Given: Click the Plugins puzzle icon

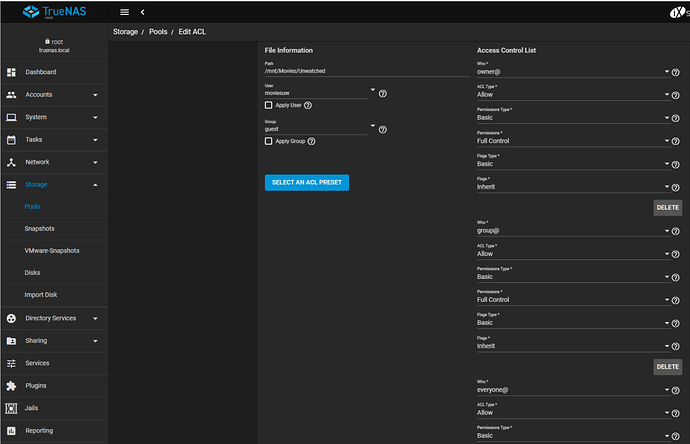Looking at the screenshot, I should tap(11, 386).
